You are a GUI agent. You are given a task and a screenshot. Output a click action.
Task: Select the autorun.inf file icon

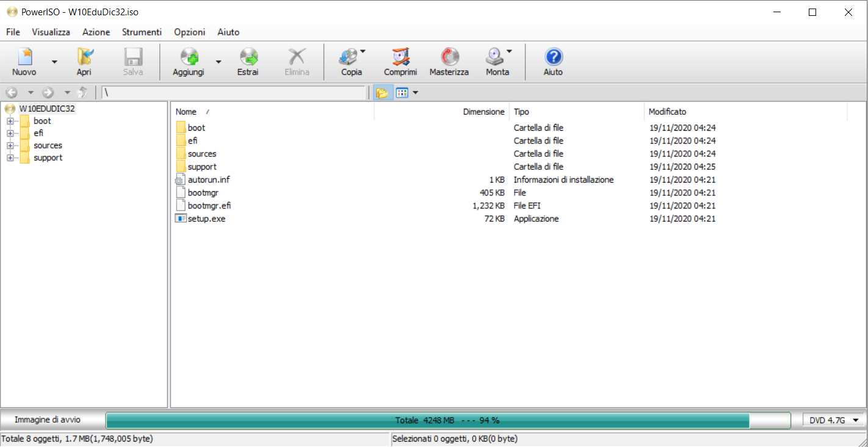click(180, 180)
